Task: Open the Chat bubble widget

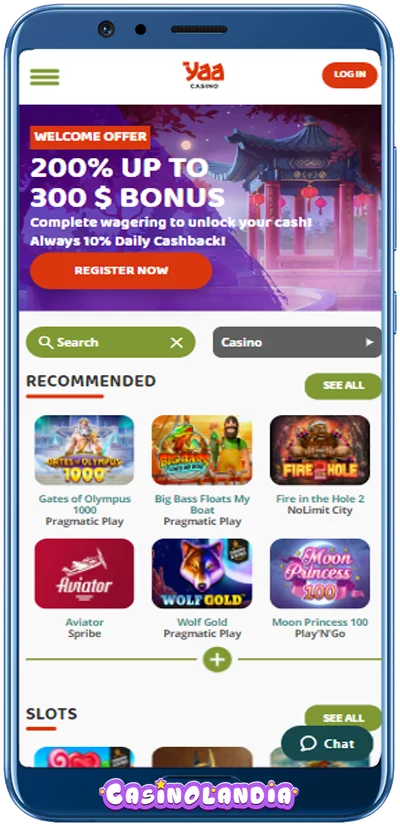Action: pyautogui.click(x=327, y=743)
